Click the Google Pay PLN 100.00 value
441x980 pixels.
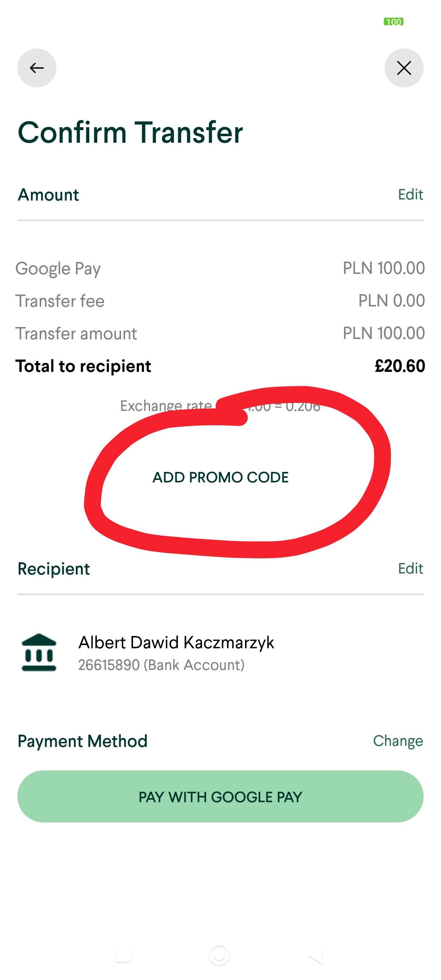[384, 268]
